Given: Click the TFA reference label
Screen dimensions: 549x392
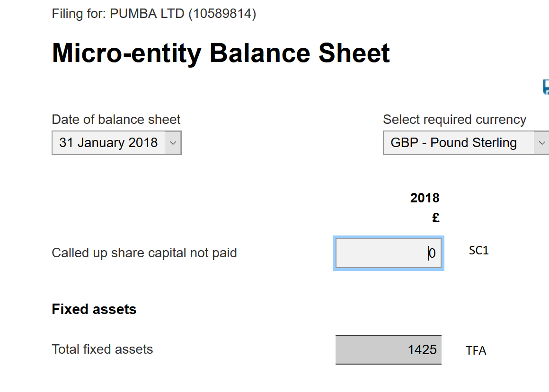Looking at the screenshot, I should pos(476,350).
